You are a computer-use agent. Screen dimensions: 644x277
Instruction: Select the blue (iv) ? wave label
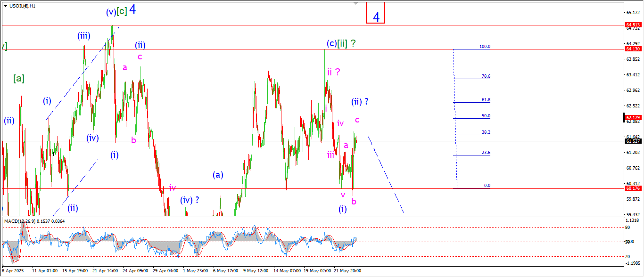point(190,200)
